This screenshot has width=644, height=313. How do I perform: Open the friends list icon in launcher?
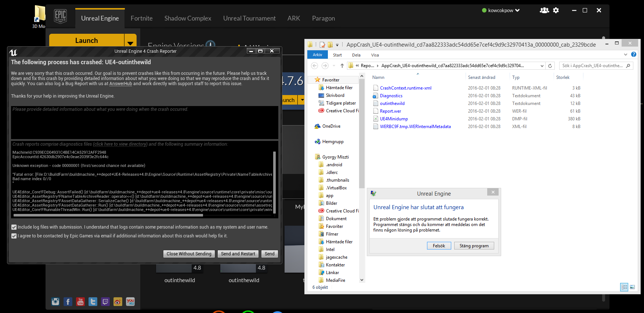coord(544,10)
